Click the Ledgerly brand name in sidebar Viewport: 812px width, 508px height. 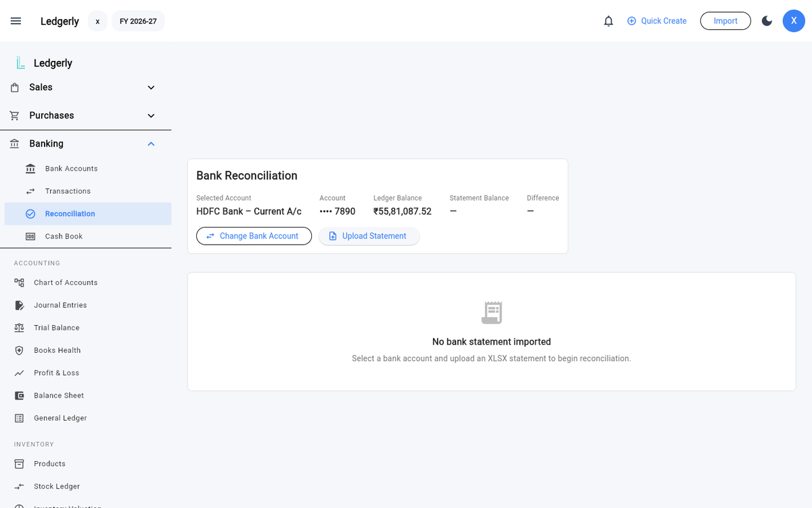click(x=53, y=63)
